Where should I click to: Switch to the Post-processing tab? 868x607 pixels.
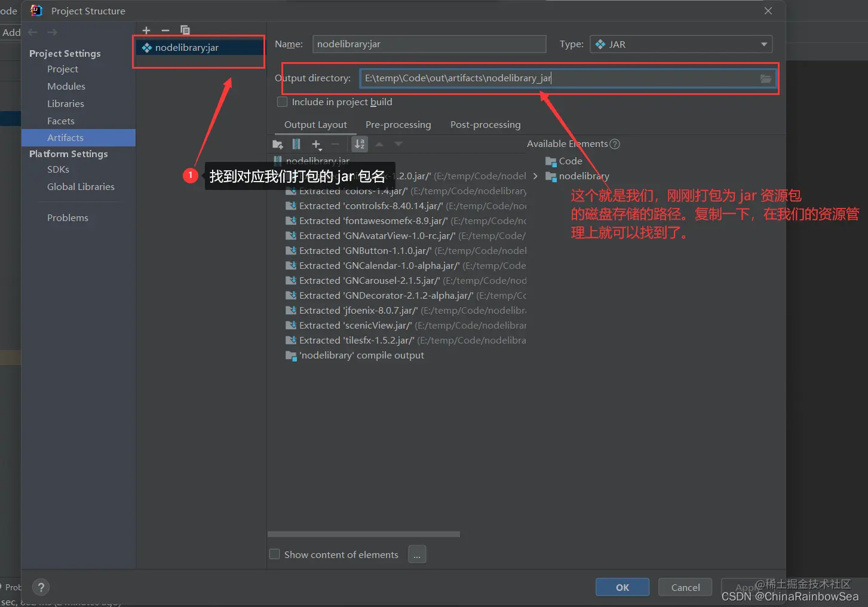pyautogui.click(x=485, y=124)
